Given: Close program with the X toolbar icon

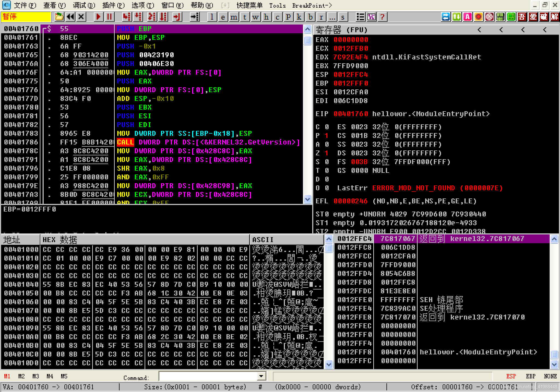Looking at the screenshot, I should (81, 17).
